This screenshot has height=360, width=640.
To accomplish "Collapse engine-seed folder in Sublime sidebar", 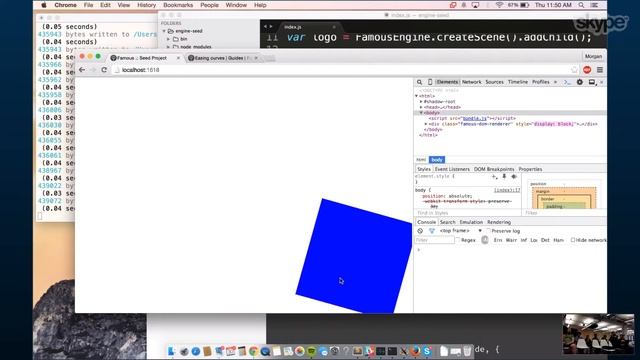I will (164, 31).
